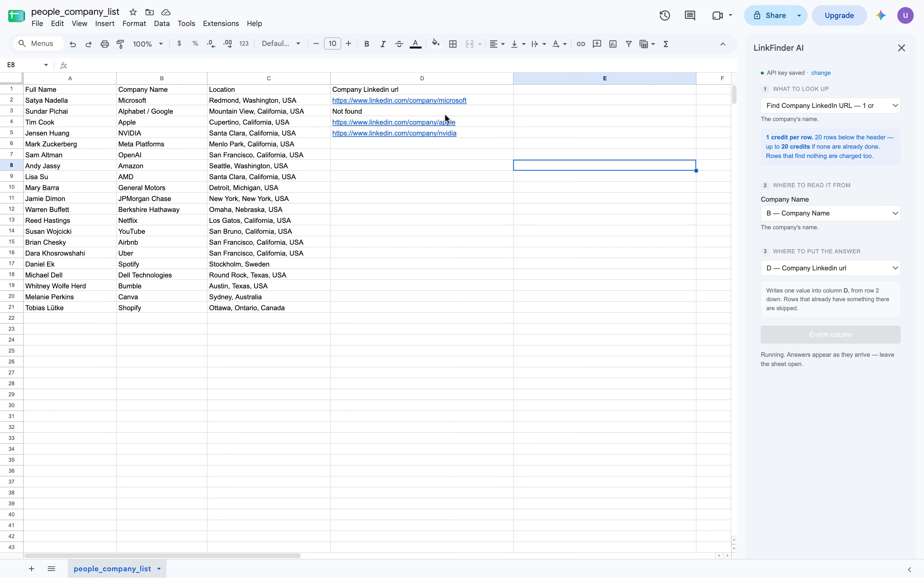Check the cloud document status icon
The height and width of the screenshot is (578, 924).
click(166, 12)
